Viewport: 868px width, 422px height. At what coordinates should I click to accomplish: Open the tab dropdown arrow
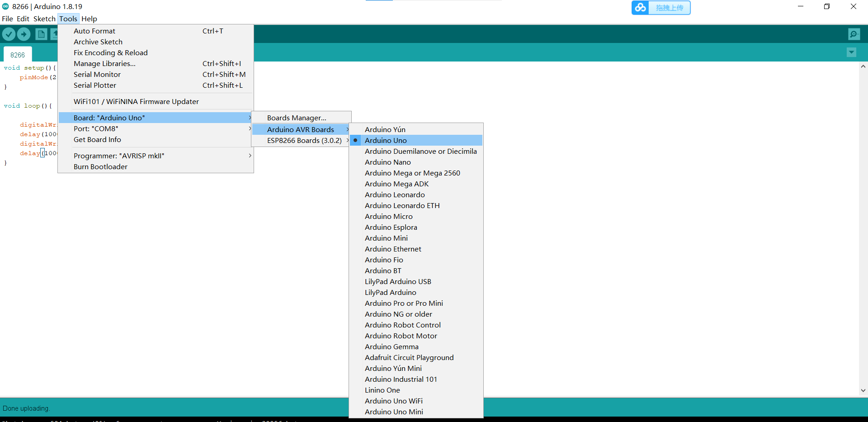coord(851,52)
